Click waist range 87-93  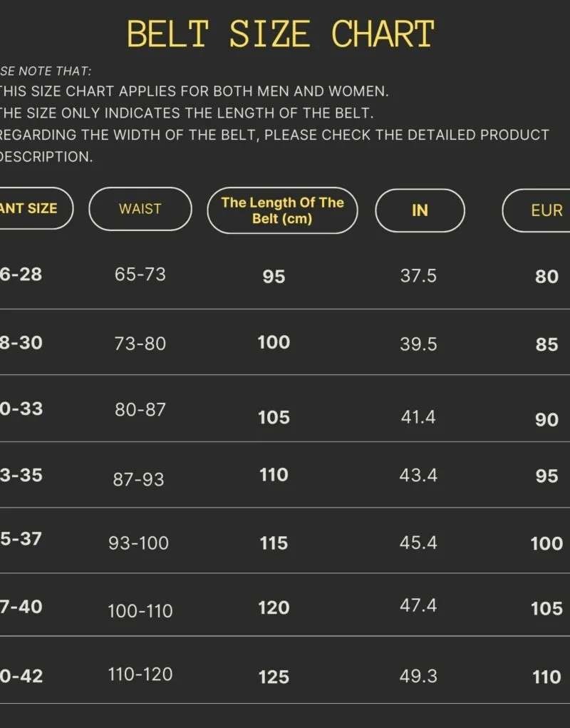pos(139,479)
